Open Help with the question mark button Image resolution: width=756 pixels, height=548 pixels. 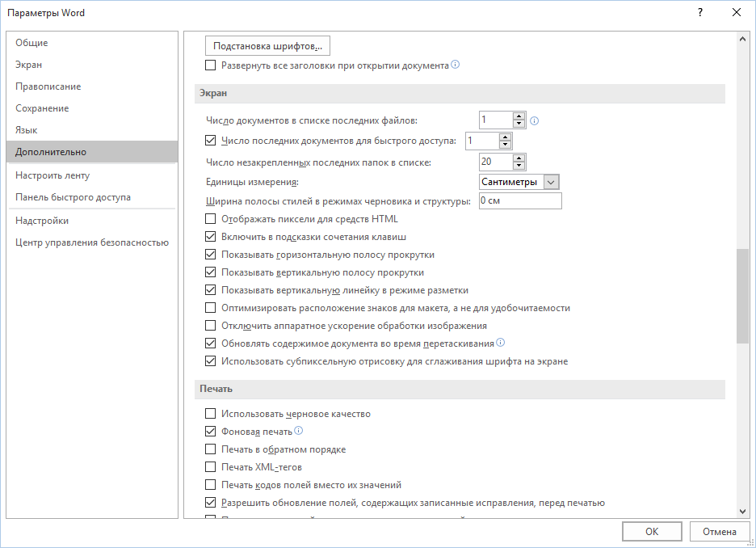[x=699, y=12]
